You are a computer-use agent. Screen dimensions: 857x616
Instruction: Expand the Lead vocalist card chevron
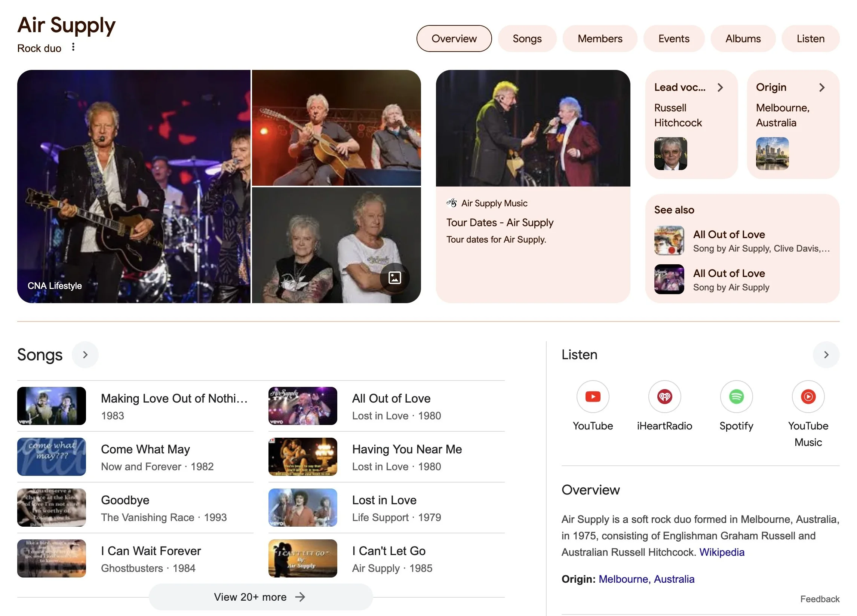720,87
